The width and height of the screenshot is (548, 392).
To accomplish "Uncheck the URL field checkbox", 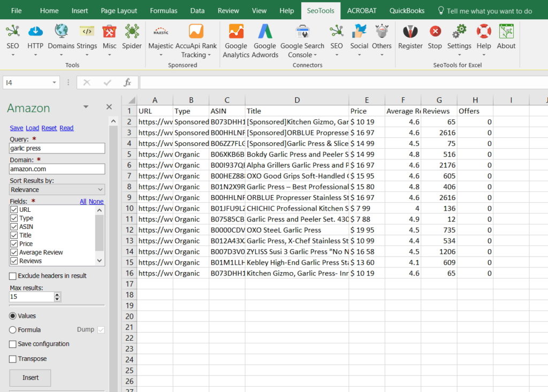I will [x=14, y=210].
